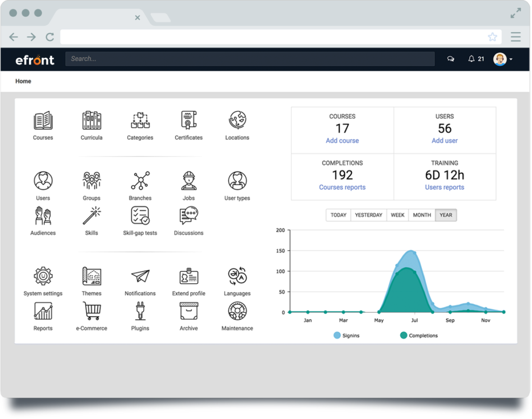Open the Plugins plug icon
This screenshot has height=419, width=532.
(x=140, y=311)
